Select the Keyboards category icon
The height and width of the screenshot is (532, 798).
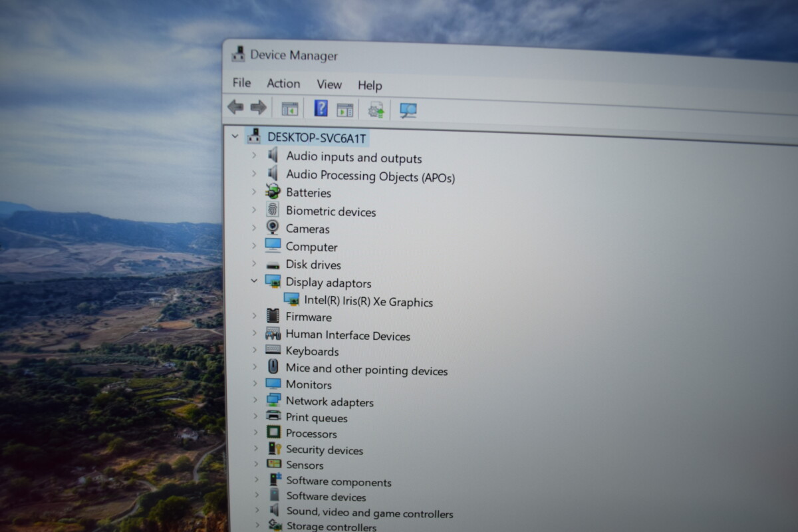click(x=273, y=350)
